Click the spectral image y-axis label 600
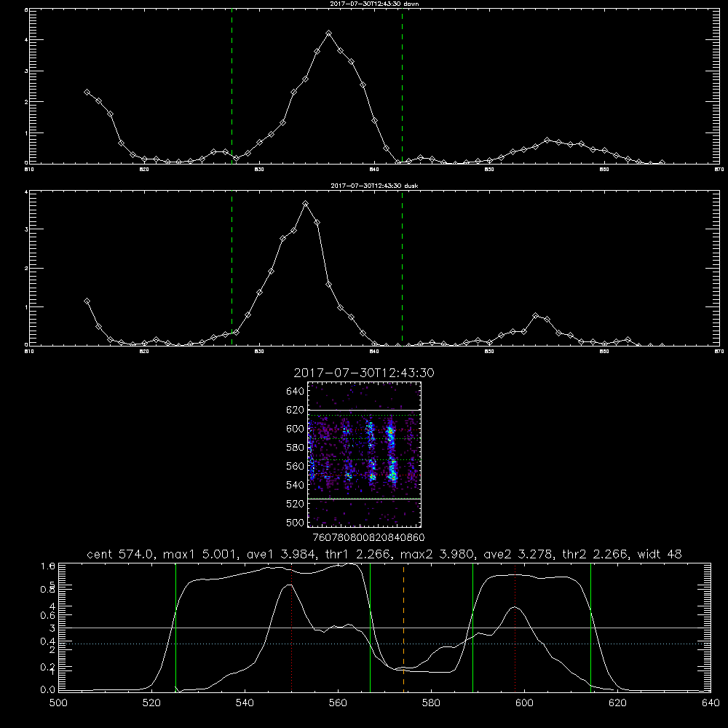The image size is (728, 728). [x=296, y=429]
